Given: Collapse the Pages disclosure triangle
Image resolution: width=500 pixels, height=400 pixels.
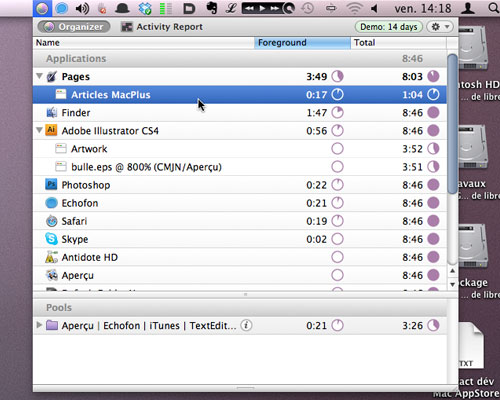Looking at the screenshot, I should pos(39,76).
